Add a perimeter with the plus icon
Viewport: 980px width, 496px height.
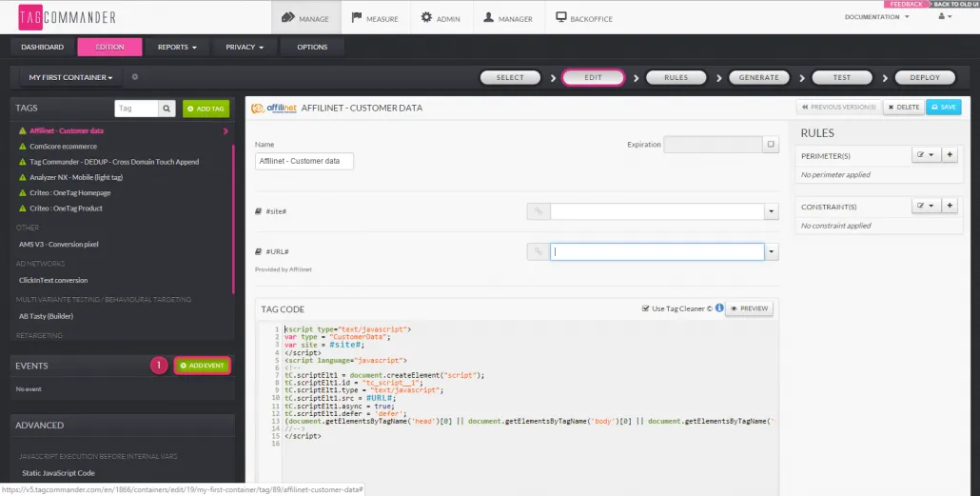[950, 154]
